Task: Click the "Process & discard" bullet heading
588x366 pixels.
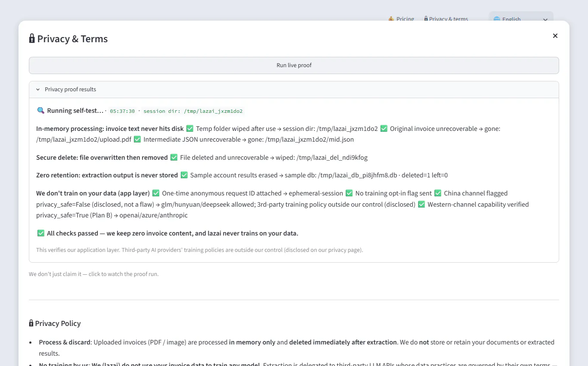Action: pos(65,342)
